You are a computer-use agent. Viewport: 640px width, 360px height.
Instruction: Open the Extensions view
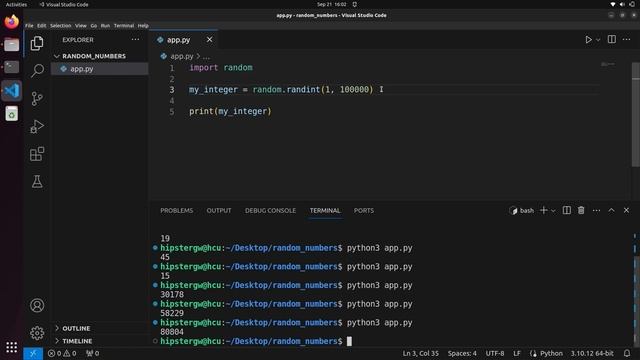(x=37, y=154)
